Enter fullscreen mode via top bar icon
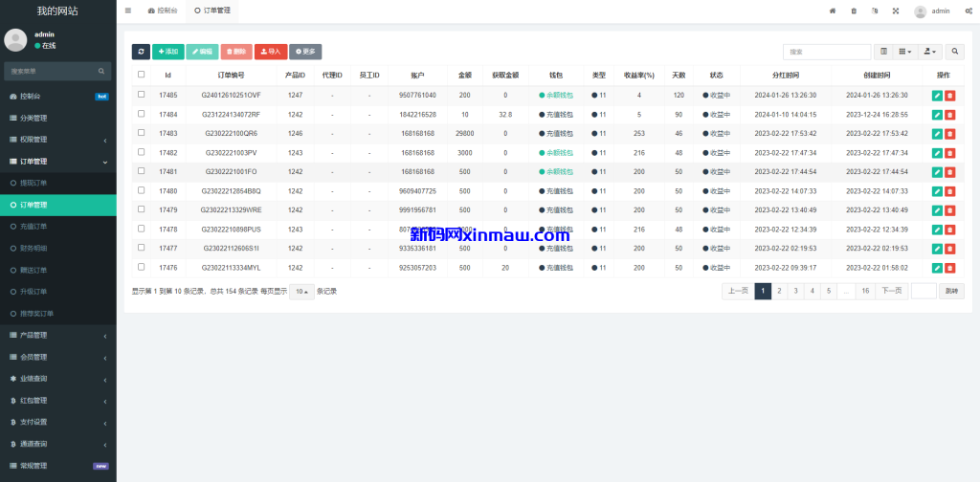Image resolution: width=980 pixels, height=482 pixels. click(896, 11)
